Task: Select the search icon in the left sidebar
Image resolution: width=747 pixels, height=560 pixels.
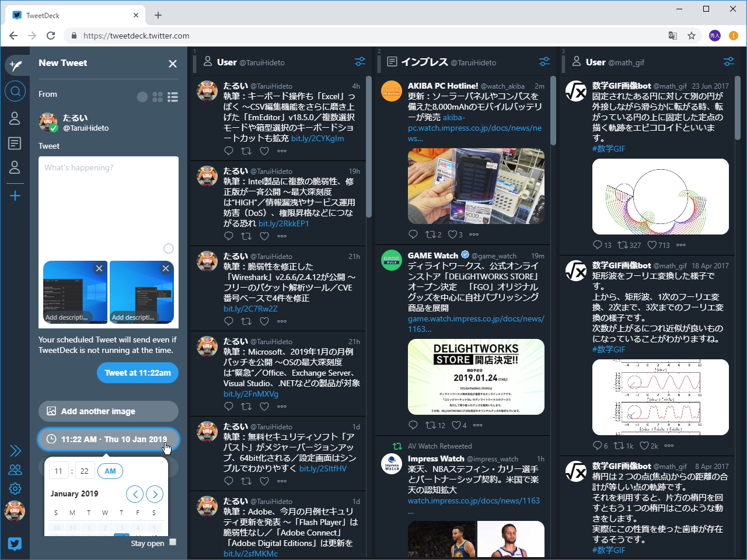Action: click(x=16, y=90)
